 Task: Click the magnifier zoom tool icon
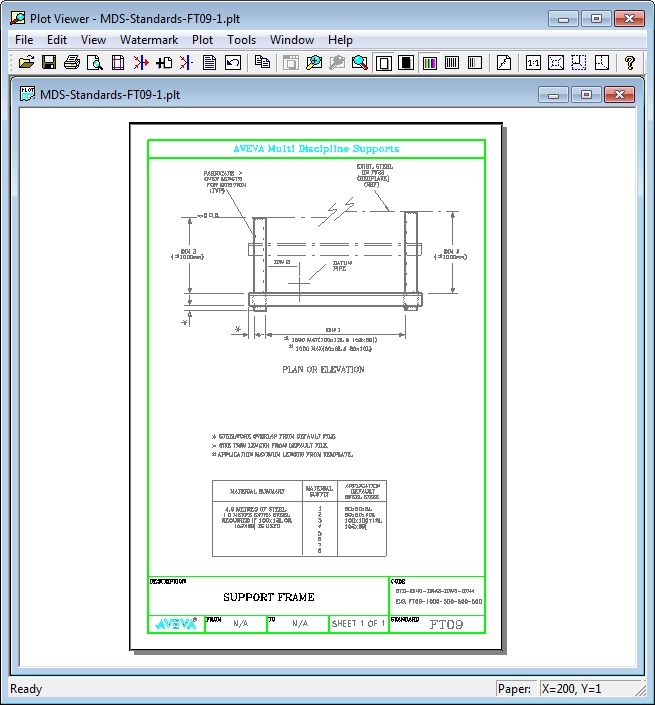coord(359,62)
